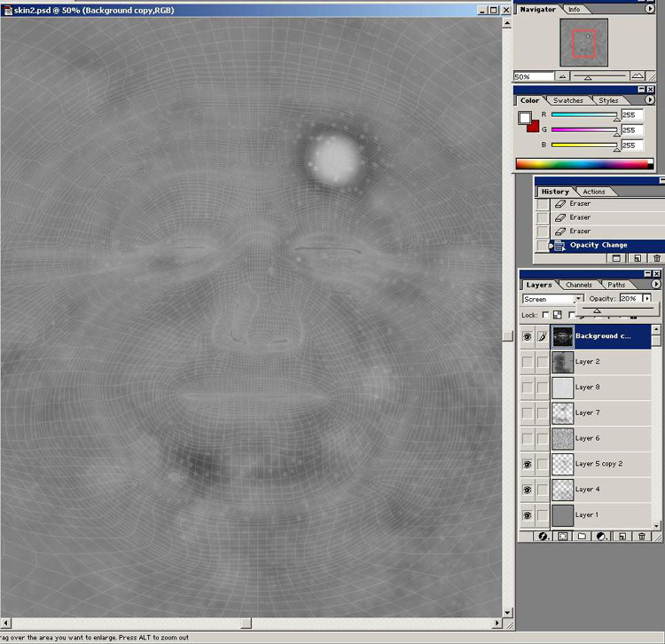The image size is (665, 644).
Task: Create a new layer set folder
Action: [582, 537]
